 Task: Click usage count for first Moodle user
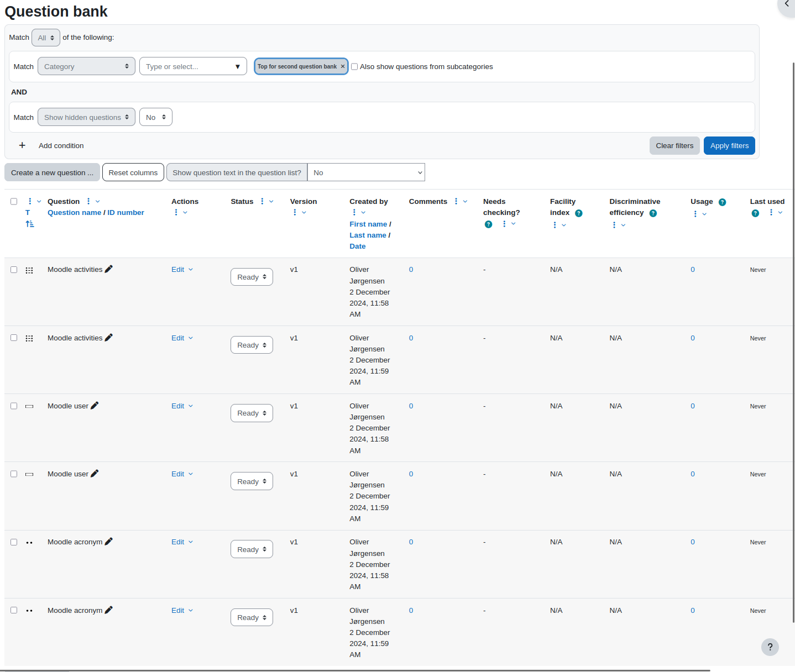click(693, 406)
